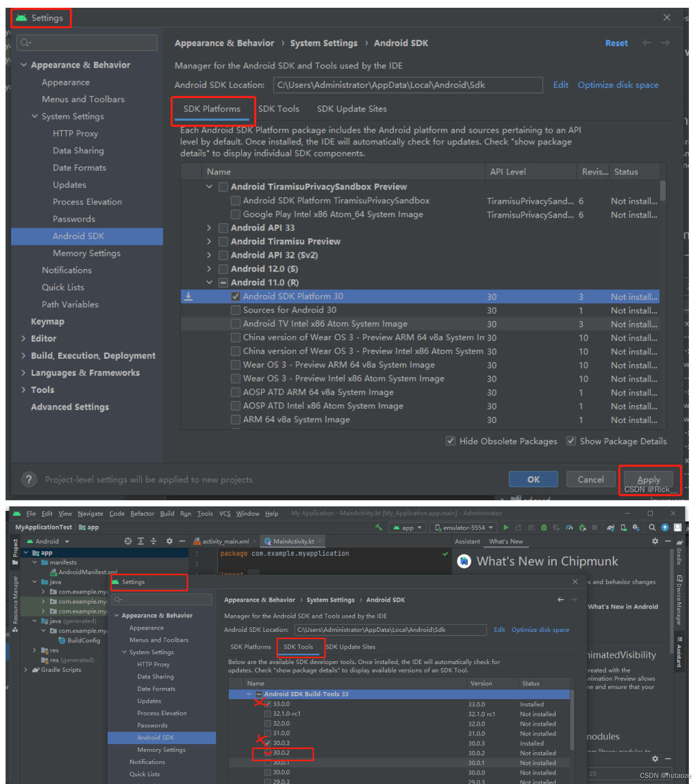Click back arrow in lower Settings dialog
700x784 pixels.
pyautogui.click(x=561, y=600)
